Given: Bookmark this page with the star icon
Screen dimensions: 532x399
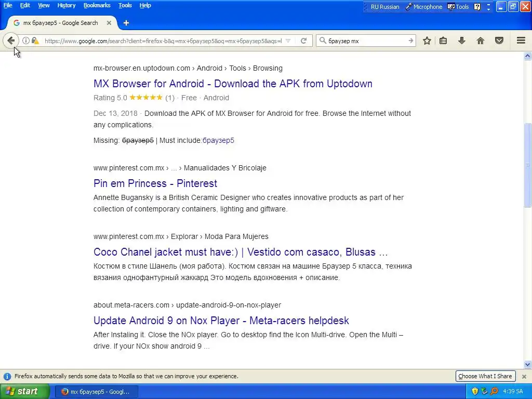Looking at the screenshot, I should click(427, 41).
